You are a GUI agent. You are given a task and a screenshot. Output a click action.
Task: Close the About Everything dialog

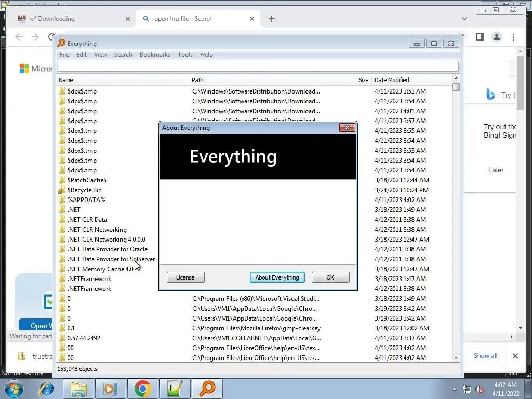pos(347,128)
